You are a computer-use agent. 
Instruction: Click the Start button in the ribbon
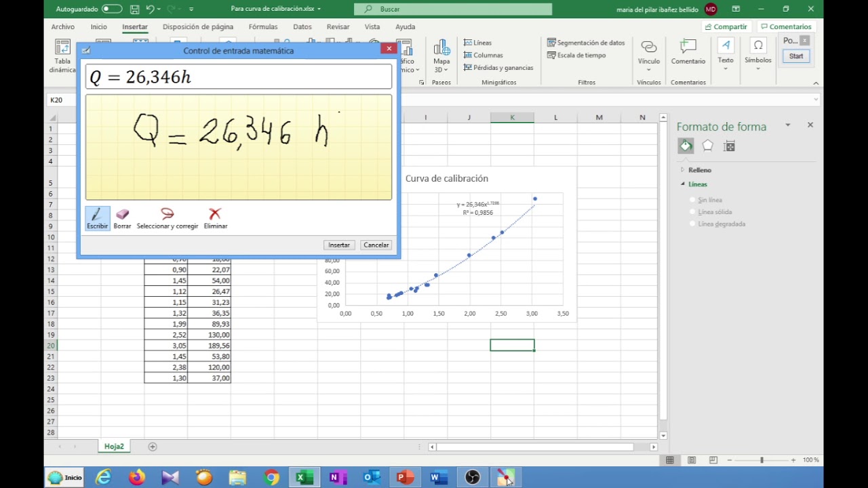point(796,56)
